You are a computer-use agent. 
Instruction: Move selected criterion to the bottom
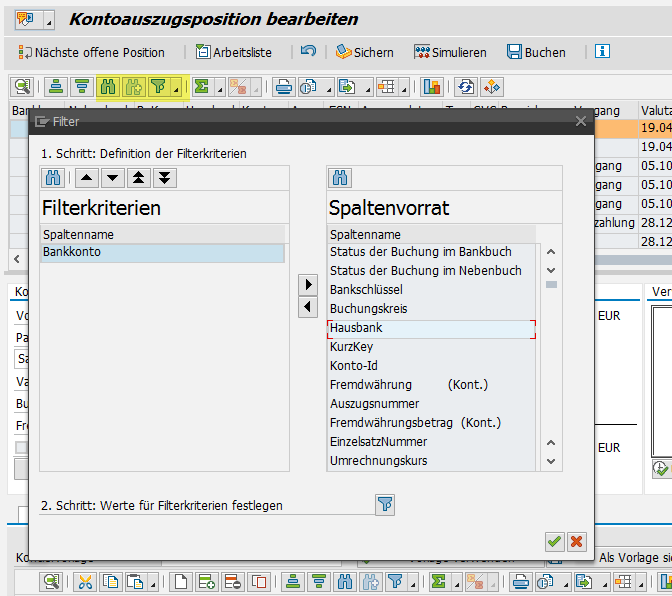click(x=164, y=178)
